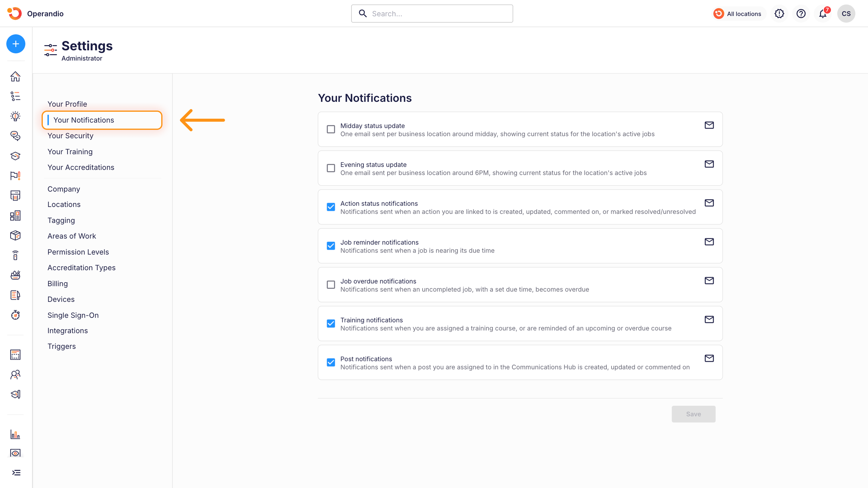Click the email icon for Job overdue notifications
Image resolution: width=868 pixels, height=488 pixels.
point(709,280)
